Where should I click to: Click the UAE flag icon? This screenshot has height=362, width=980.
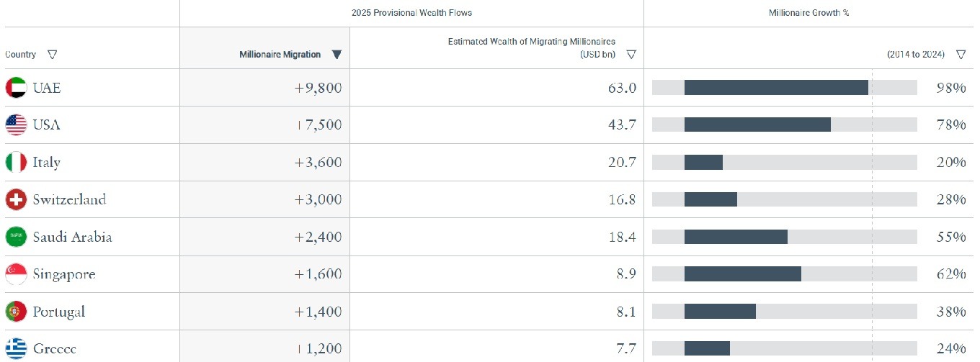16,88
